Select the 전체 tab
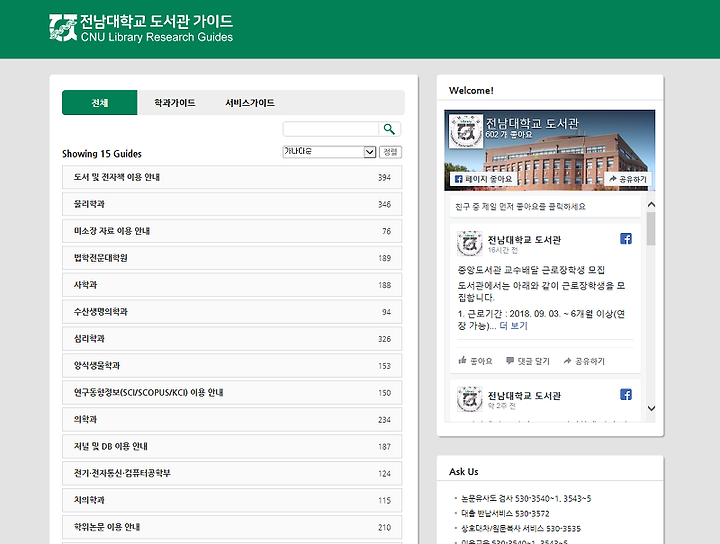Viewport: 720px width, 544px height. [100, 102]
